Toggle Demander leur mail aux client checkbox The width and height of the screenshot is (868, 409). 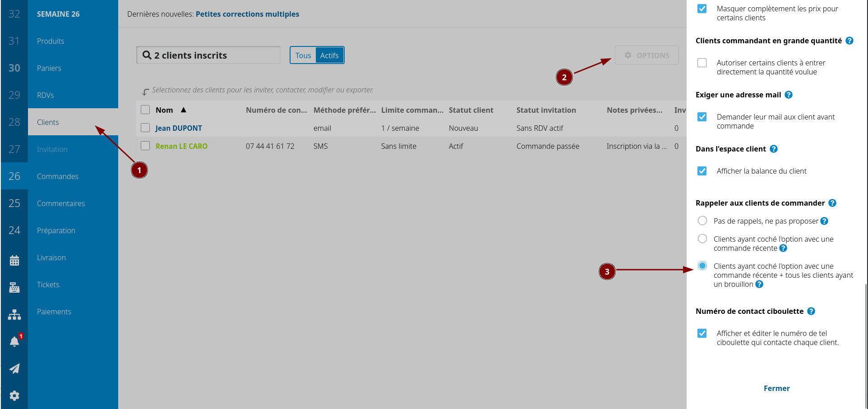(702, 117)
